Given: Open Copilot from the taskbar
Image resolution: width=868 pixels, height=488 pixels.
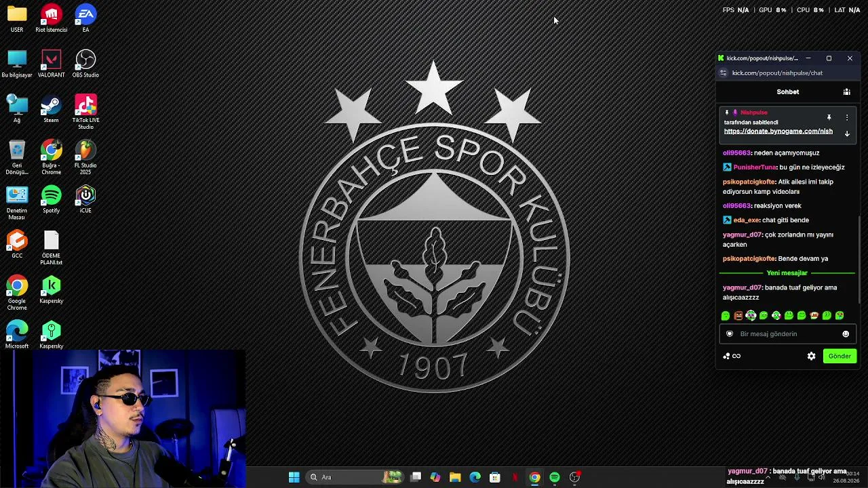Looking at the screenshot, I should pyautogui.click(x=435, y=477).
